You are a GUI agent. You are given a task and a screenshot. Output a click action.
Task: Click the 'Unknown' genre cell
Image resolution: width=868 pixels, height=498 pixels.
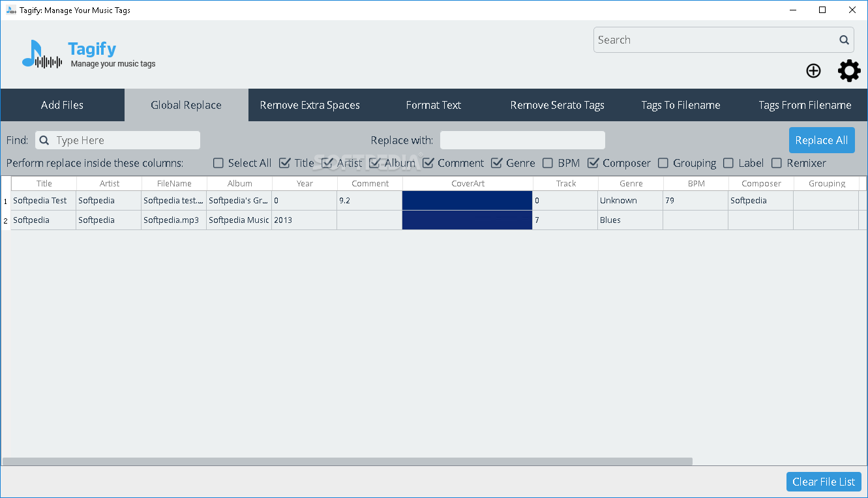[x=631, y=201]
